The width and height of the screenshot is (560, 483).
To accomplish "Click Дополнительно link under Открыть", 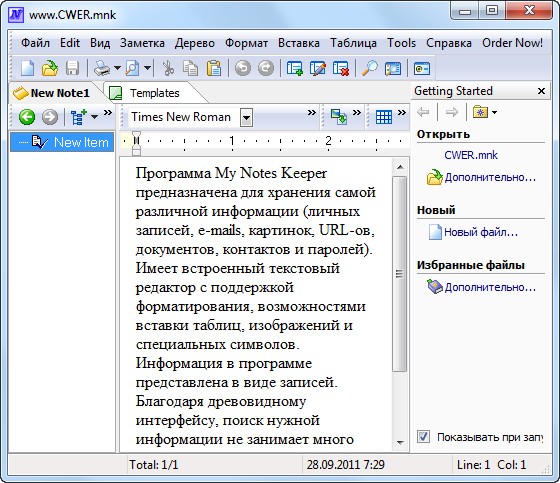I will 490,177.
